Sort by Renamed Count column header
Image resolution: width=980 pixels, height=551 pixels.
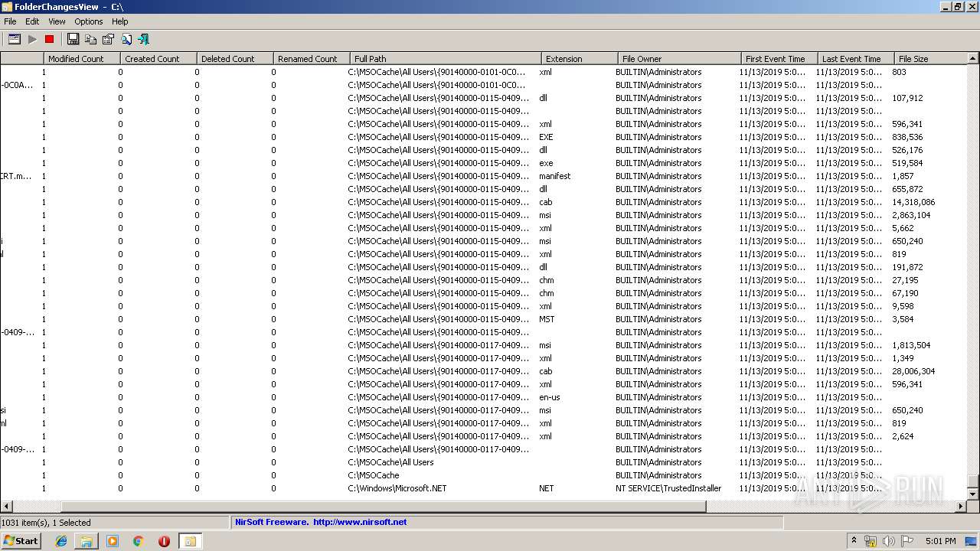pos(312,58)
